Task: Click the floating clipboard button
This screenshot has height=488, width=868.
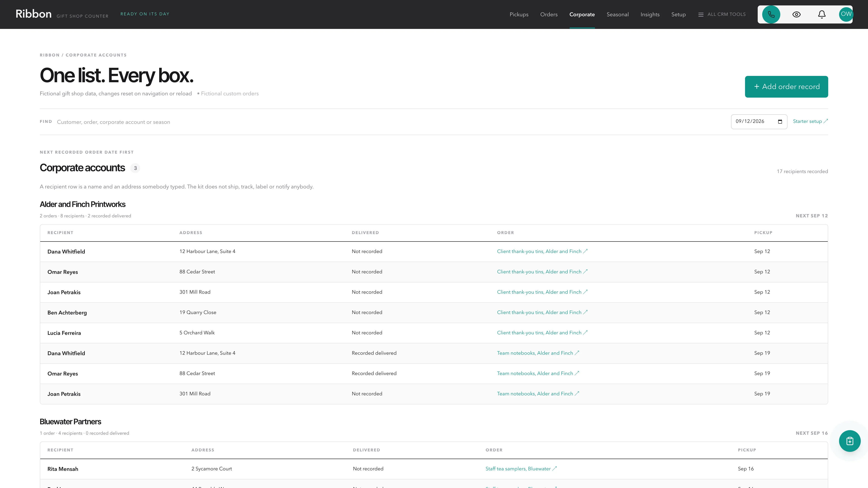Action: tap(849, 441)
